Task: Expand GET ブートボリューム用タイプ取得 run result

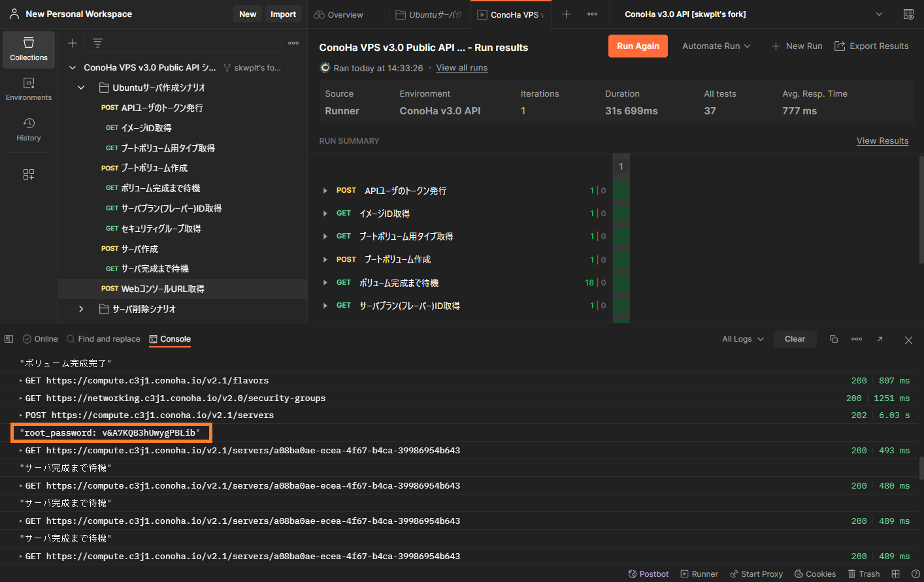Action: click(x=325, y=236)
